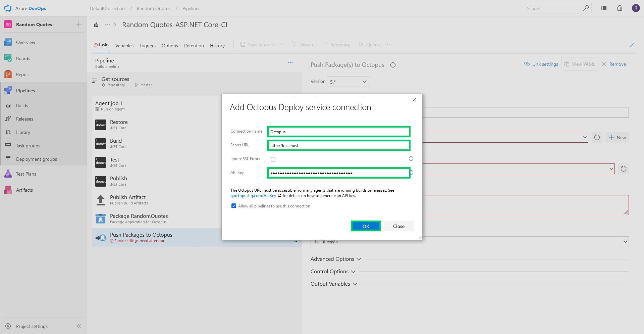Click the API Key field

(339, 173)
